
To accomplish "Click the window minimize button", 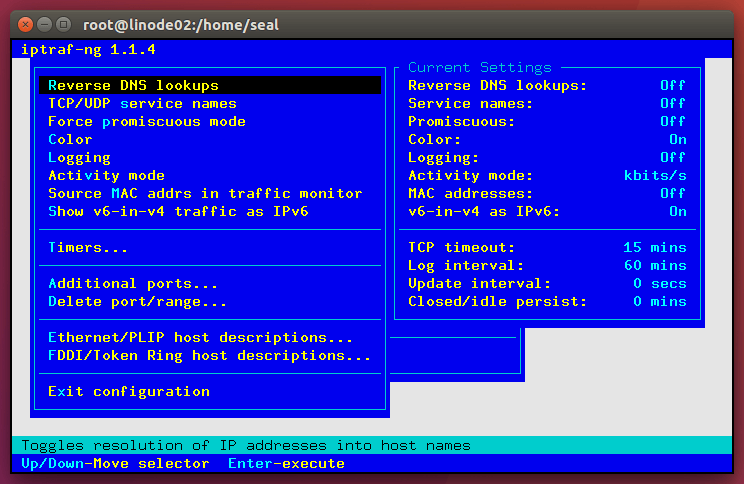I will (45, 21).
